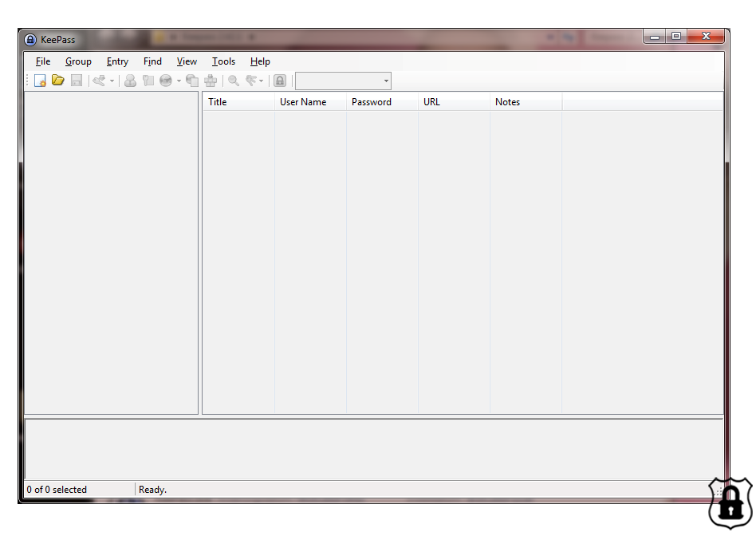Open the show entries dropdown arrow
The image size is (756, 536).
click(262, 81)
